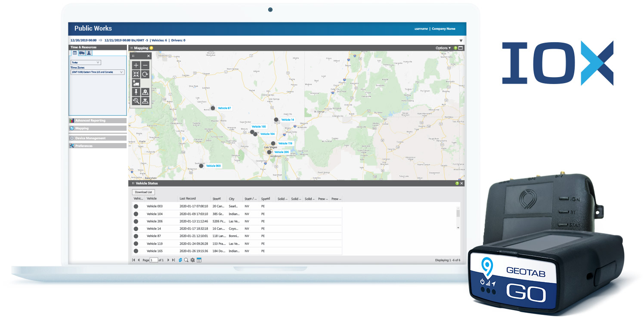Open Advanced Reporting section

(x=98, y=121)
